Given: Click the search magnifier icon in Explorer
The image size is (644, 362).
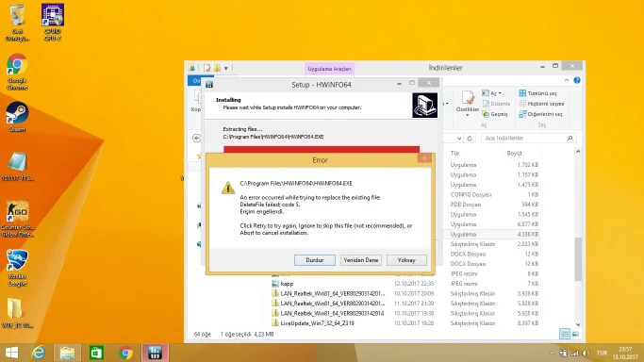Looking at the screenshot, I should [x=570, y=139].
